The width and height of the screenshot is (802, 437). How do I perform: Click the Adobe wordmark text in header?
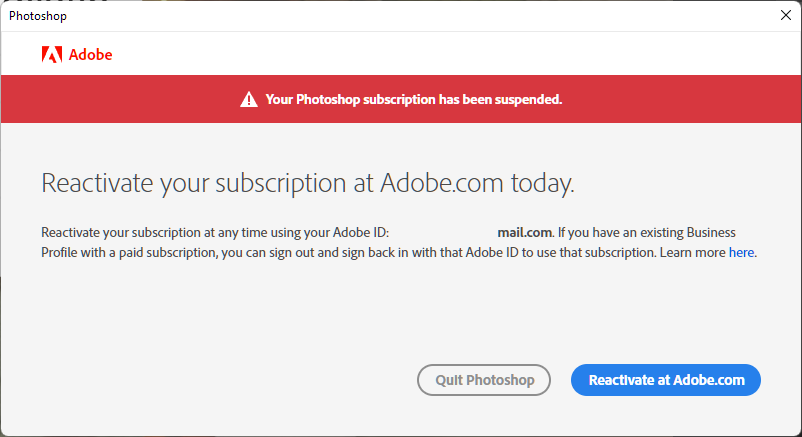click(90, 55)
